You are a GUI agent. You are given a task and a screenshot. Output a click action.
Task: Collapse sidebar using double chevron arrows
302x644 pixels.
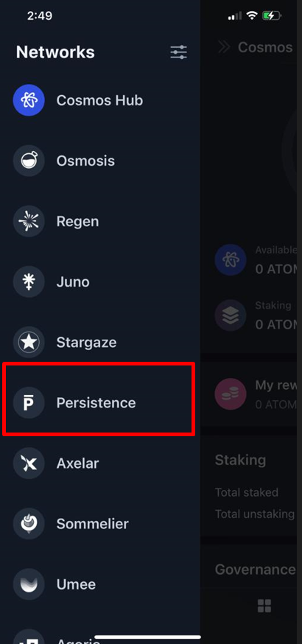tap(224, 47)
